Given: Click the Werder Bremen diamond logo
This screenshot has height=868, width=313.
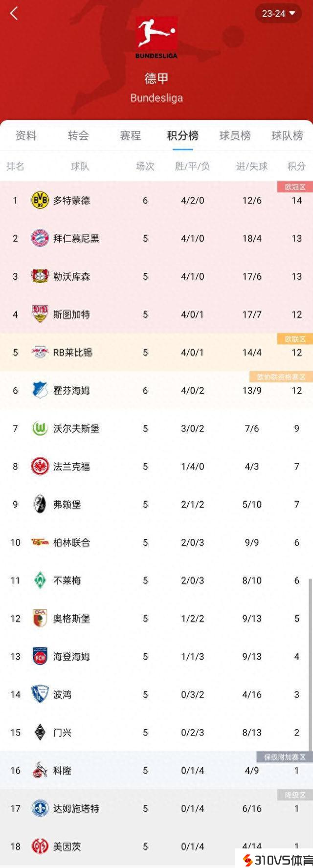Looking at the screenshot, I should coord(40,580).
